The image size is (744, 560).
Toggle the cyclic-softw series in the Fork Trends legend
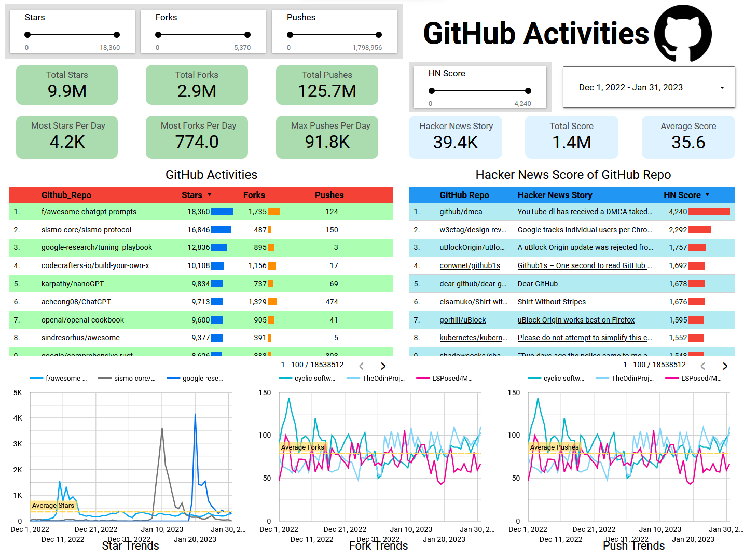308,378
